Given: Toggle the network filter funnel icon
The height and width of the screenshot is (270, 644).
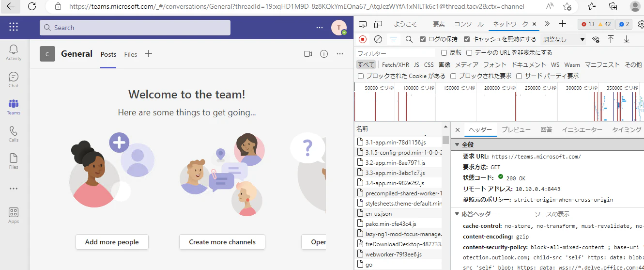Looking at the screenshot, I should click(x=394, y=39).
